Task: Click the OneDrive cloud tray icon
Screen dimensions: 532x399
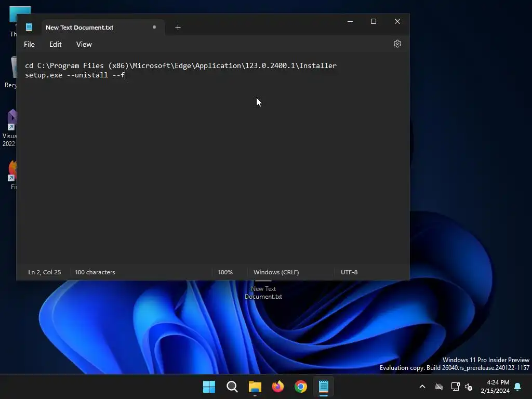Action: point(439,387)
